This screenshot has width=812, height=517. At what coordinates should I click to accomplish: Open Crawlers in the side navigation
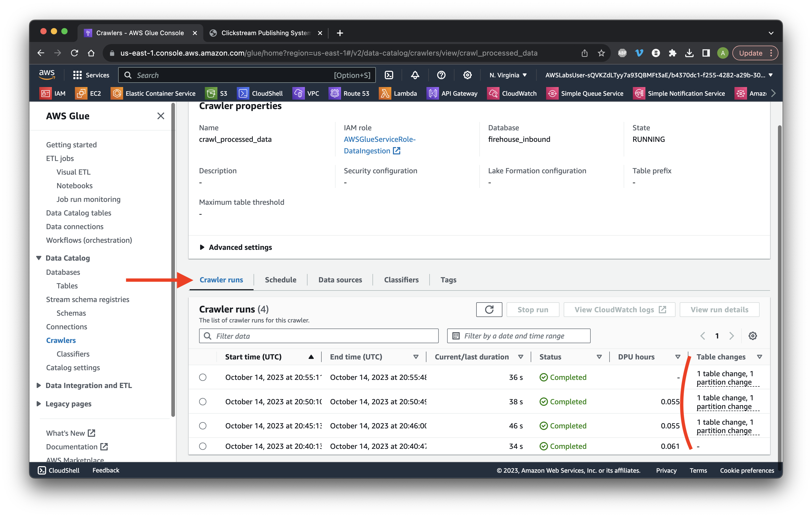pos(61,340)
